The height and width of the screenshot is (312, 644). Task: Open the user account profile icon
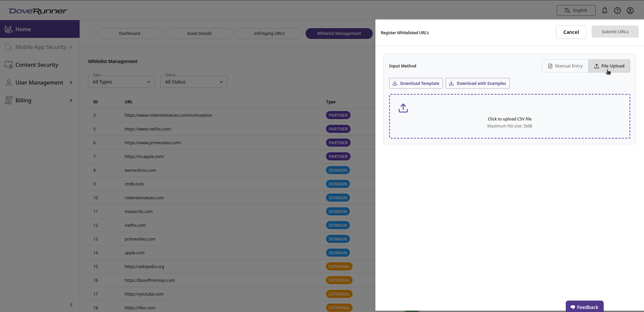630,10
